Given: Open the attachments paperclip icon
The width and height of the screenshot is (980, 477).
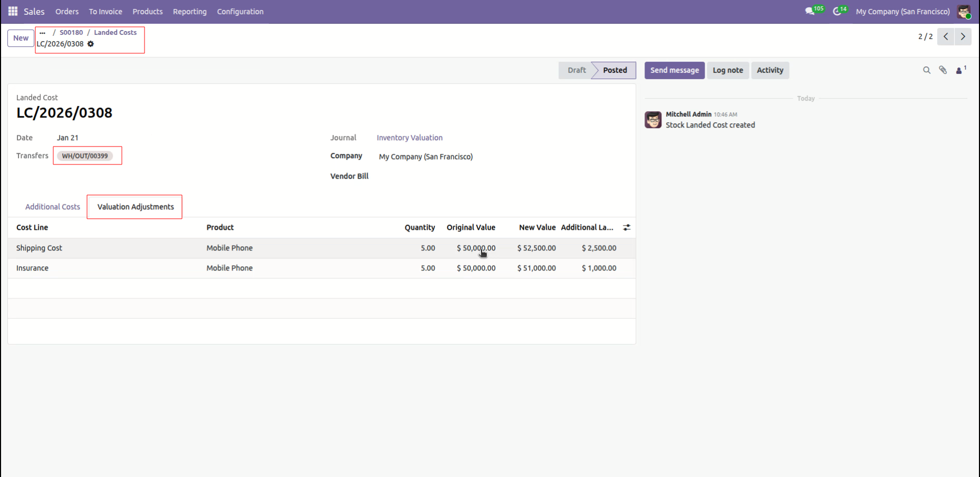Looking at the screenshot, I should click(x=943, y=70).
